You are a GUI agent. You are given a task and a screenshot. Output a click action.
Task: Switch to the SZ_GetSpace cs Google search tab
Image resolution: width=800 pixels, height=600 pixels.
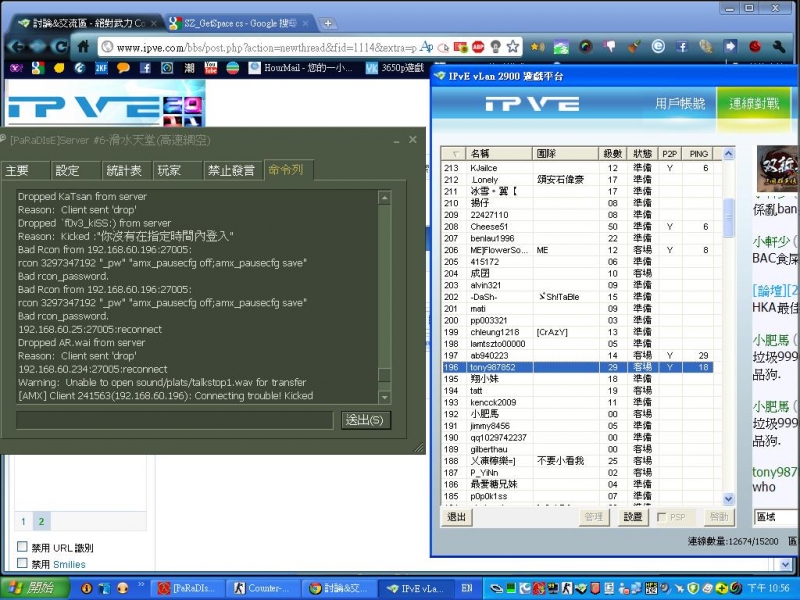(x=239, y=23)
